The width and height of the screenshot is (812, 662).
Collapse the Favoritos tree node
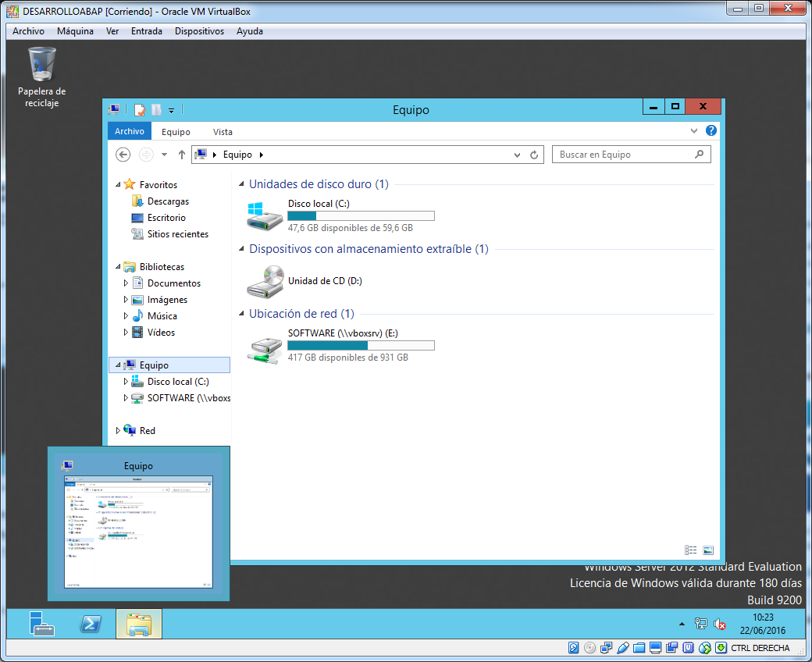(x=118, y=184)
